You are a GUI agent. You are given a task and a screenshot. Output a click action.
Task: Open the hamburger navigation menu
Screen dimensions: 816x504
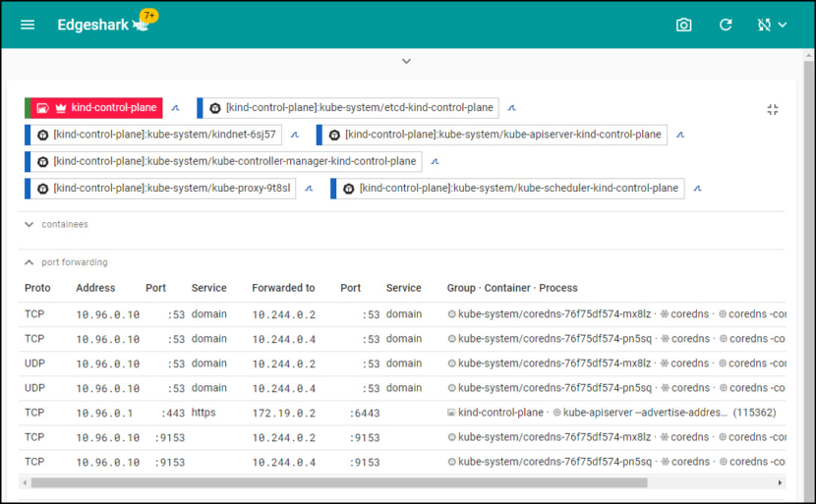coord(28,25)
